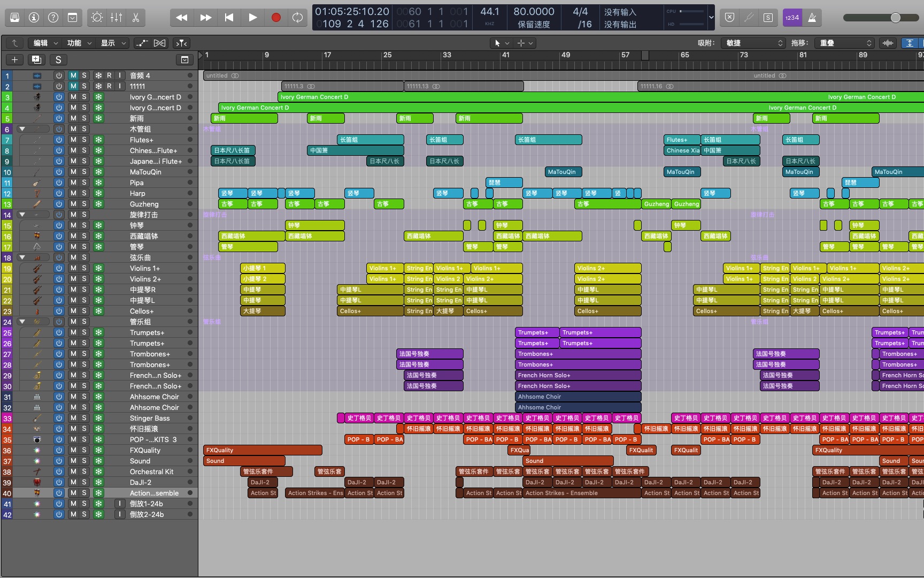The height and width of the screenshot is (578, 924).
Task: Go to beginning of project
Action: click(229, 18)
